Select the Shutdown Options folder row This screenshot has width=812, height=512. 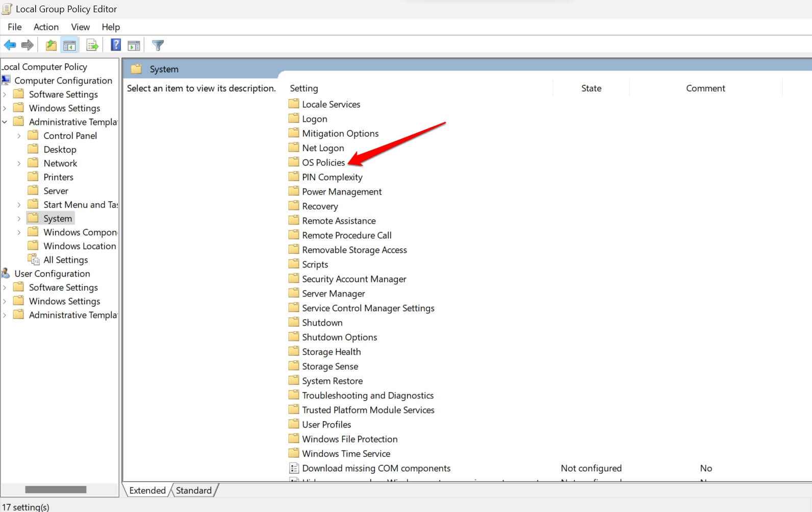point(333,337)
